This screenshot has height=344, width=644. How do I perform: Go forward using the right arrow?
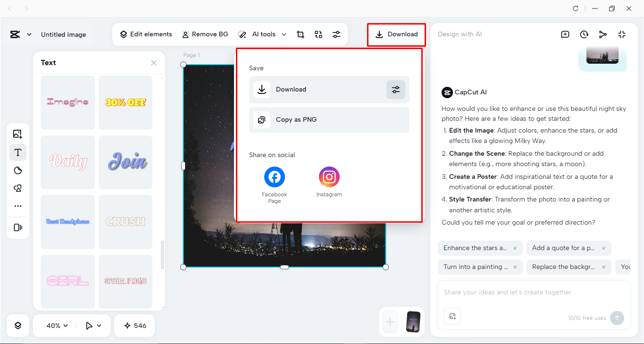(x=26, y=8)
